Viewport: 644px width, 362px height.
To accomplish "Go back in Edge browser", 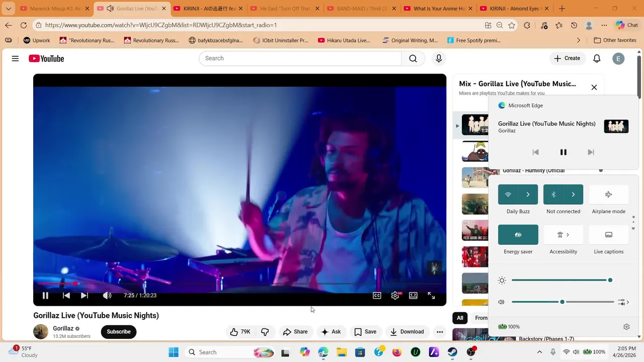I will click(x=9, y=25).
